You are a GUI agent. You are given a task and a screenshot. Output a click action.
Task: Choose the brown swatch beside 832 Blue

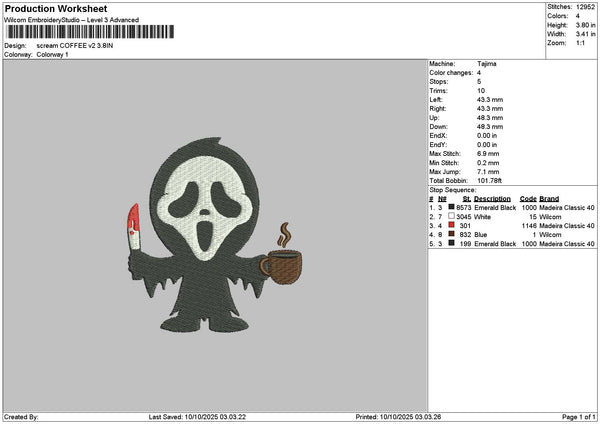click(452, 234)
